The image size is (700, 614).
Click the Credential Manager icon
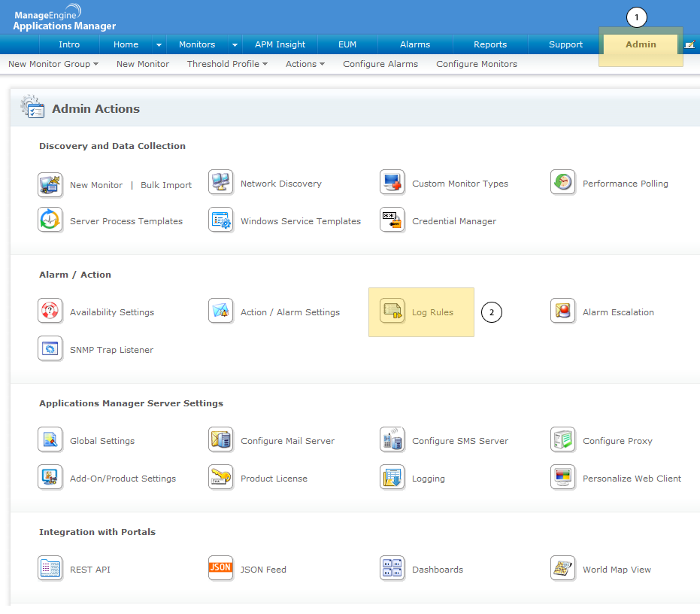(x=392, y=220)
